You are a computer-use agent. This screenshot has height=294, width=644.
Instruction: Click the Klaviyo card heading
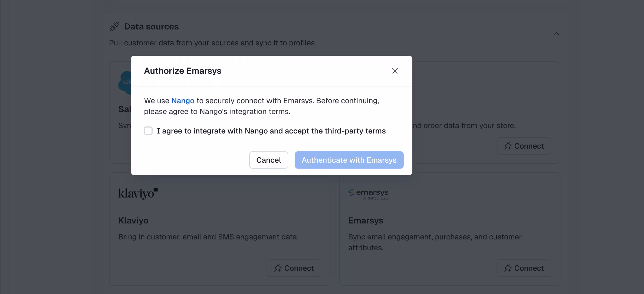pyautogui.click(x=133, y=220)
